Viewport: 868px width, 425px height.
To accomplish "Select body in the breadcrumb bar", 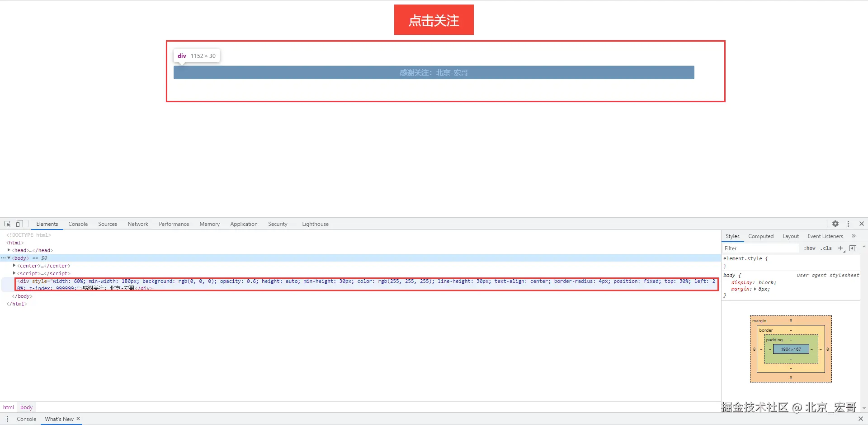I will coord(26,407).
